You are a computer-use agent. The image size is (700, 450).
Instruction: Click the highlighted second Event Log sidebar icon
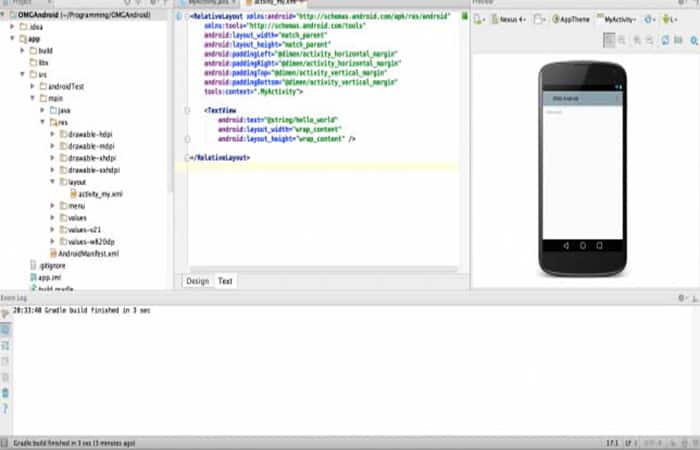pos(5,330)
